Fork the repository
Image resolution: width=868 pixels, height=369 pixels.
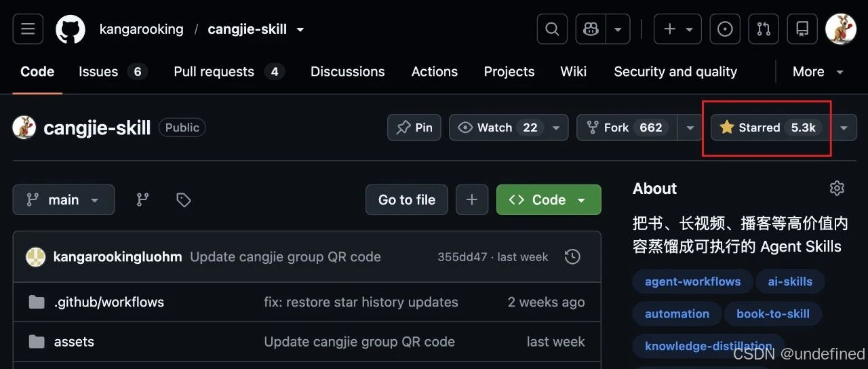(x=627, y=128)
